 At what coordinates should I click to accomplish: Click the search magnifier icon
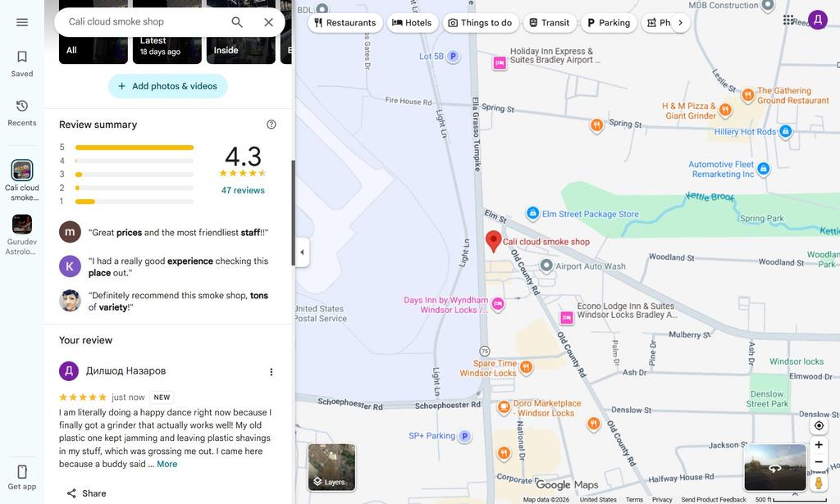click(x=237, y=22)
